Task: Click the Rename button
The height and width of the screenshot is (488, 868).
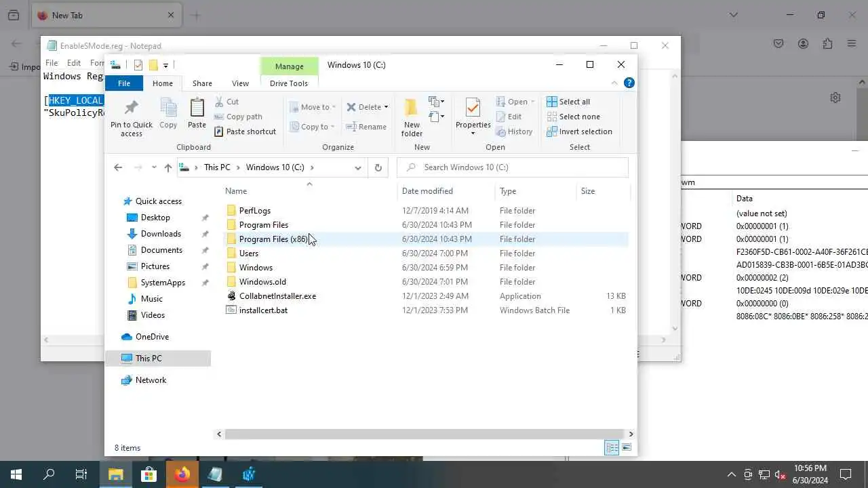Action: [366, 127]
